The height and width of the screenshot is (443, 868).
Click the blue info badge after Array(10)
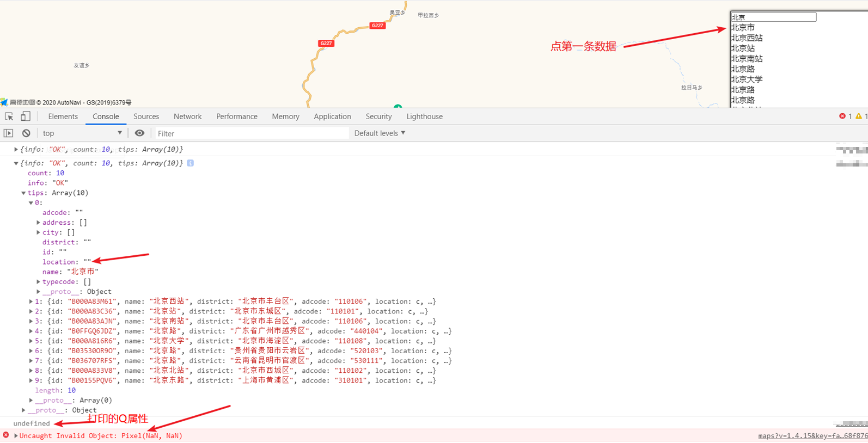(190, 163)
